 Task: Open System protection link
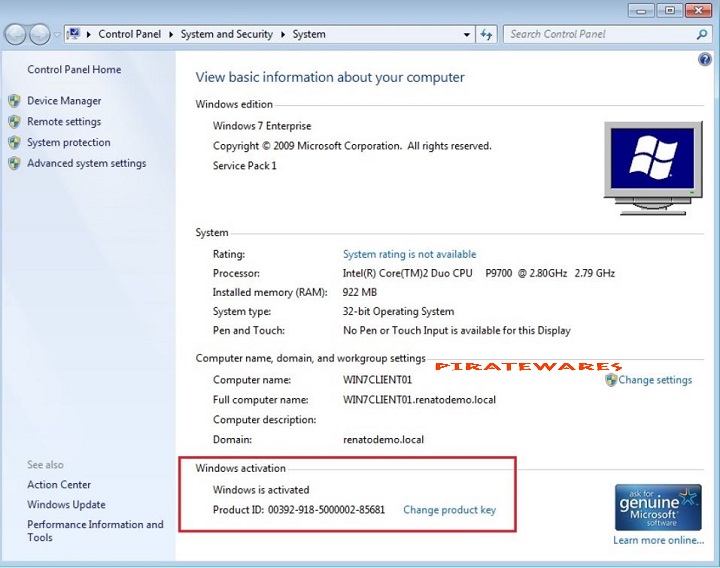tap(68, 142)
